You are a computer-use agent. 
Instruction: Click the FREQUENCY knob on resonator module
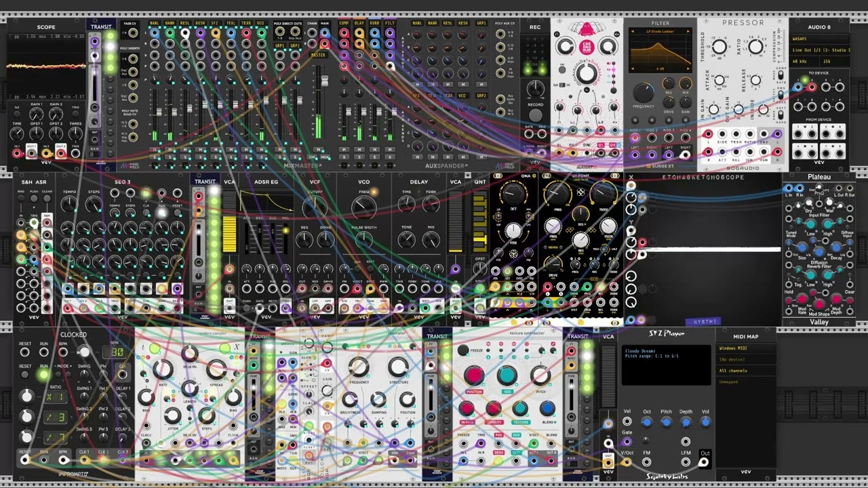[359, 367]
